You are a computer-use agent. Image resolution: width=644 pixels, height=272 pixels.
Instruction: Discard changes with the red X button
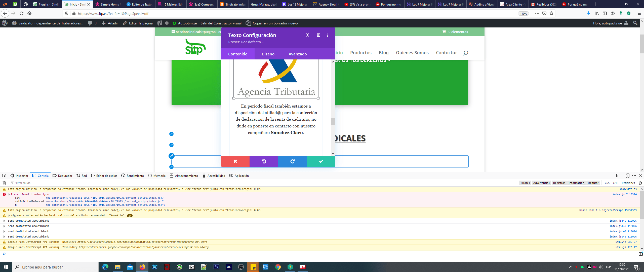(235, 161)
